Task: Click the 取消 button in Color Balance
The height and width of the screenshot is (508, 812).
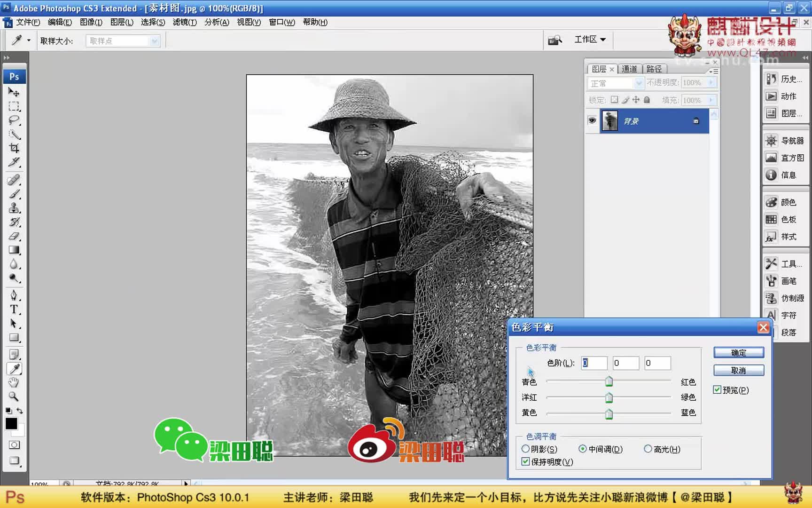Action: click(738, 370)
